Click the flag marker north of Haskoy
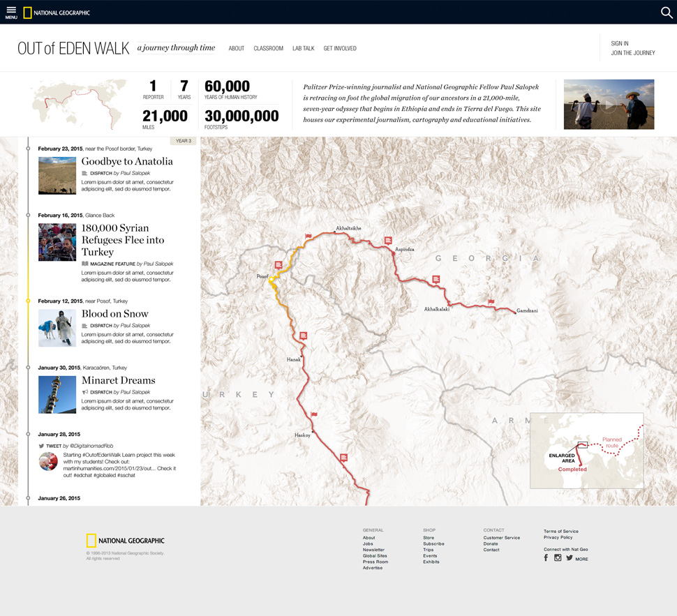Image resolution: width=677 pixels, height=616 pixels. point(314,414)
